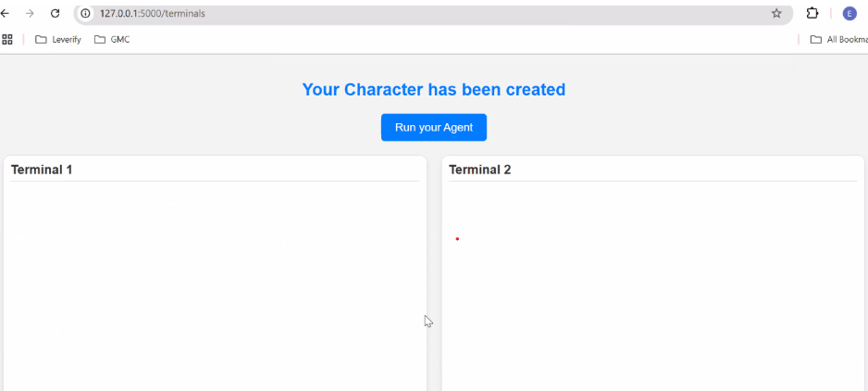Reload the current page

55,14
